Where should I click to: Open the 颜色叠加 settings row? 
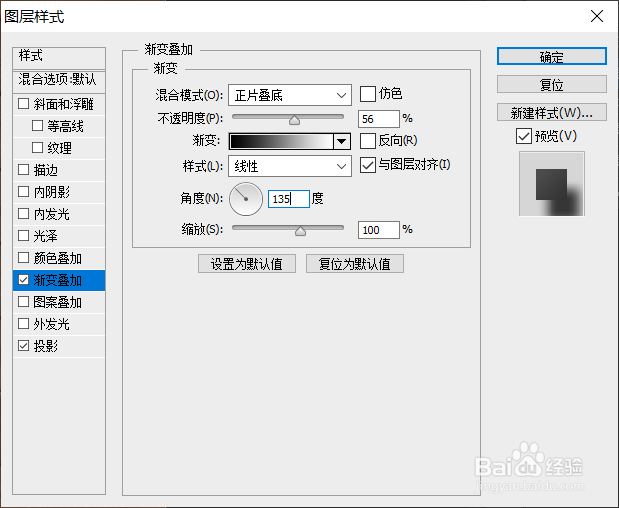pyautogui.click(x=59, y=258)
